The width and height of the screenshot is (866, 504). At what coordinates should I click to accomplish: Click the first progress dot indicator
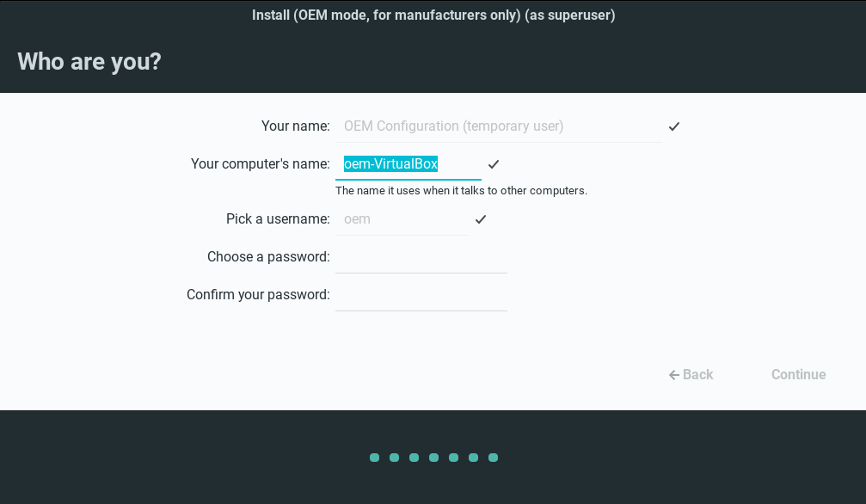click(374, 458)
